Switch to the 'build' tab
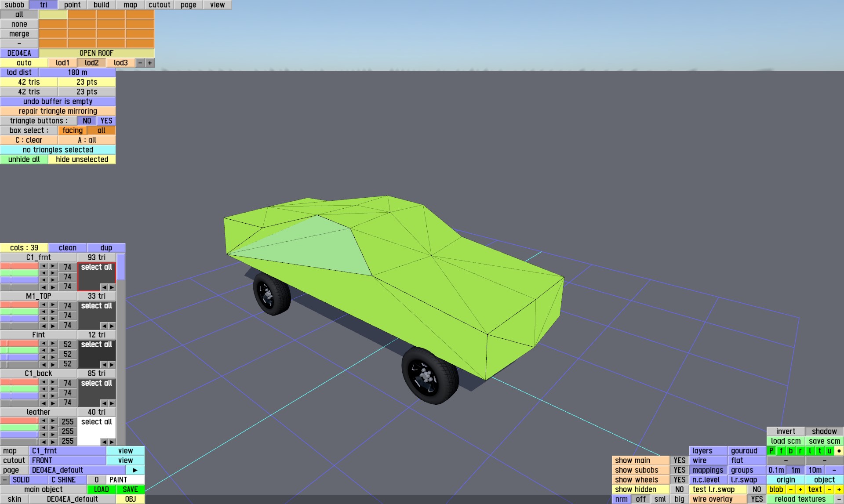Viewport: 844px width, 504px height. pos(101,5)
